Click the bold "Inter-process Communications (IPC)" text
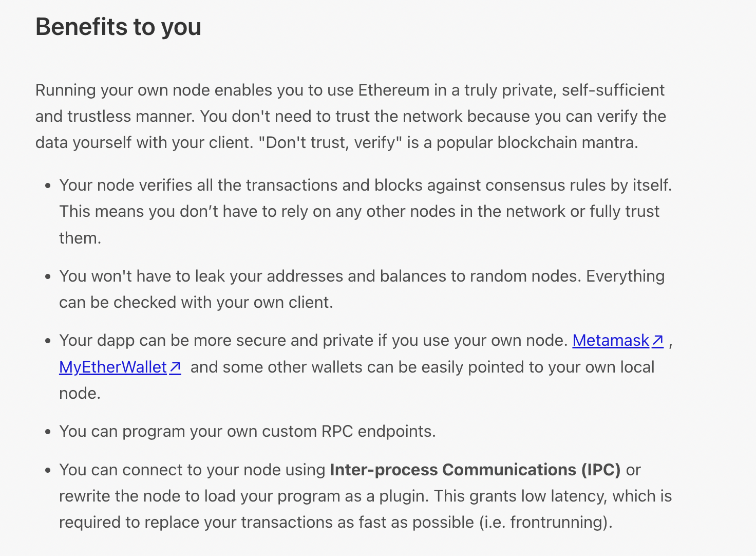 point(475,470)
